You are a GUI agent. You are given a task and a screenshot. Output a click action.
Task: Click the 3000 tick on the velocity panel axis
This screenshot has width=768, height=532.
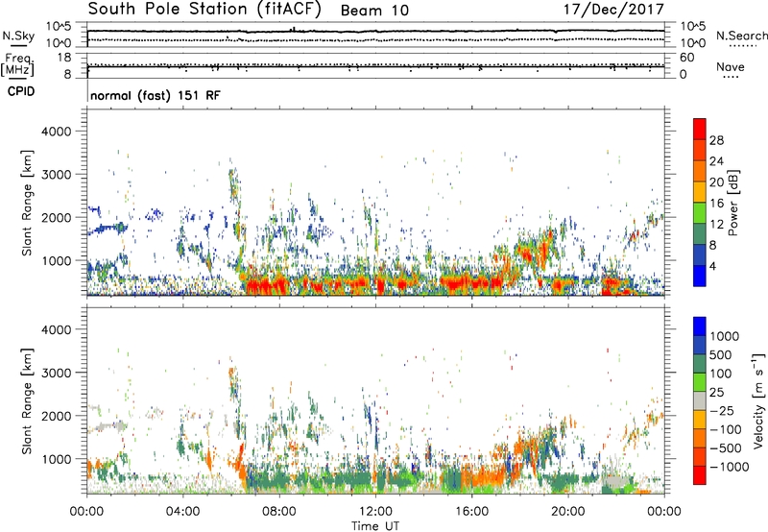[56, 373]
